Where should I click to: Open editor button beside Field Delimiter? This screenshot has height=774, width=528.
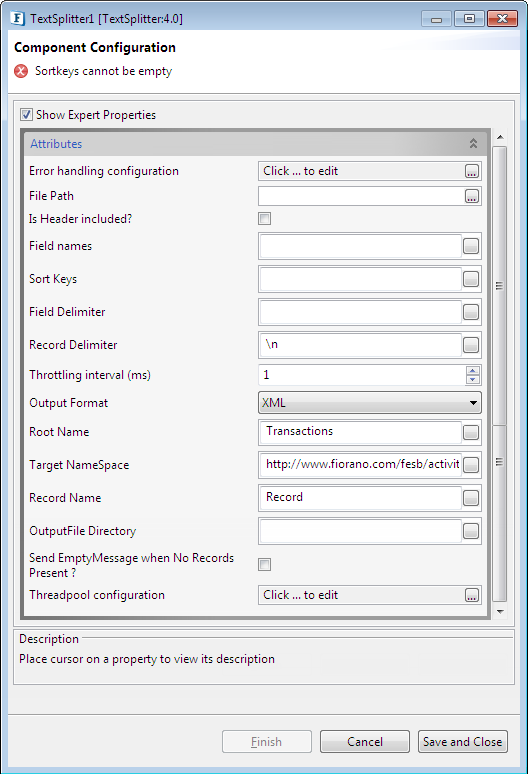click(x=471, y=312)
